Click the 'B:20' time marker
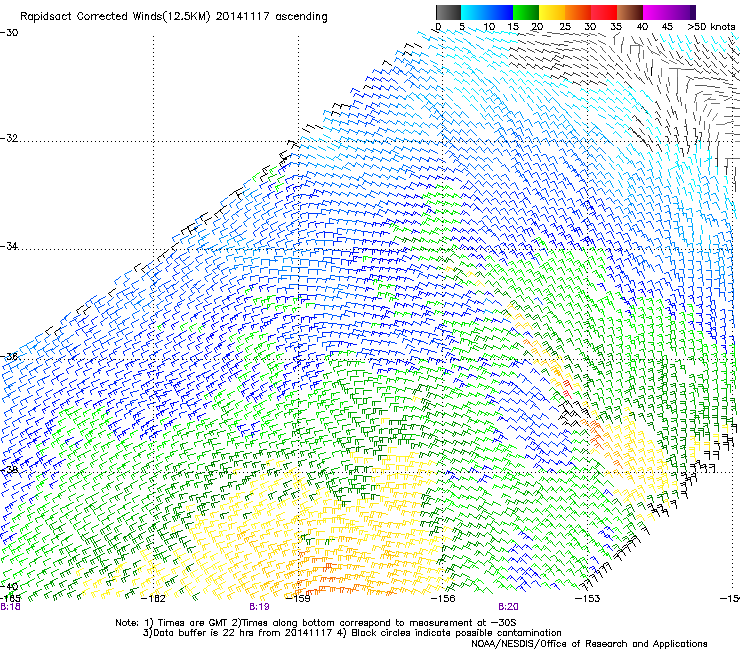This screenshot has height=650, width=740. (x=508, y=607)
